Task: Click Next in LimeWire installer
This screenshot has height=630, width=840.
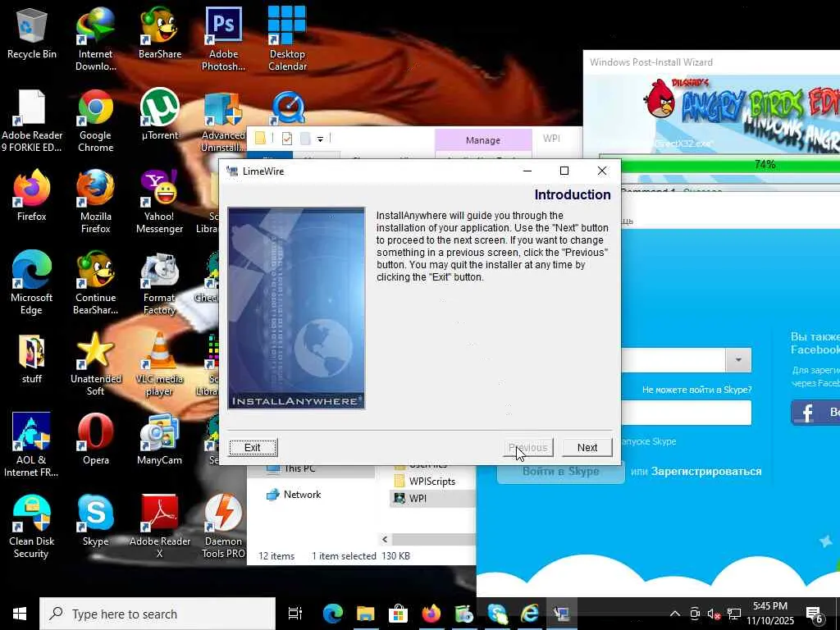Action: coord(587,447)
